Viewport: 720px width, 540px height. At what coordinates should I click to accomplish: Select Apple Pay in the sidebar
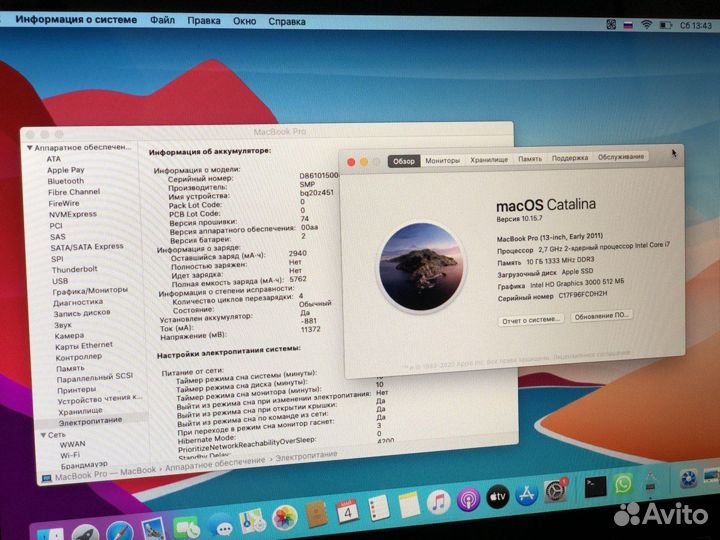(x=66, y=170)
